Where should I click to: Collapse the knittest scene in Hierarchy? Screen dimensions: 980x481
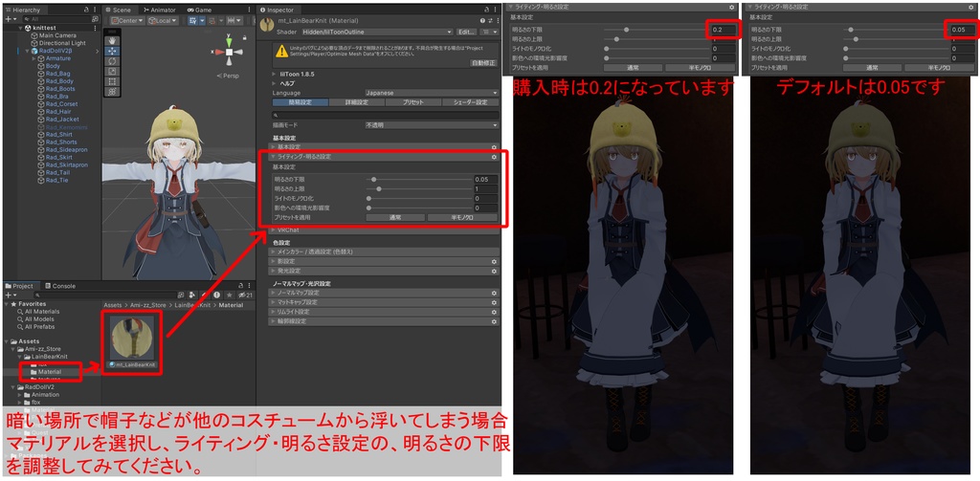(20, 28)
